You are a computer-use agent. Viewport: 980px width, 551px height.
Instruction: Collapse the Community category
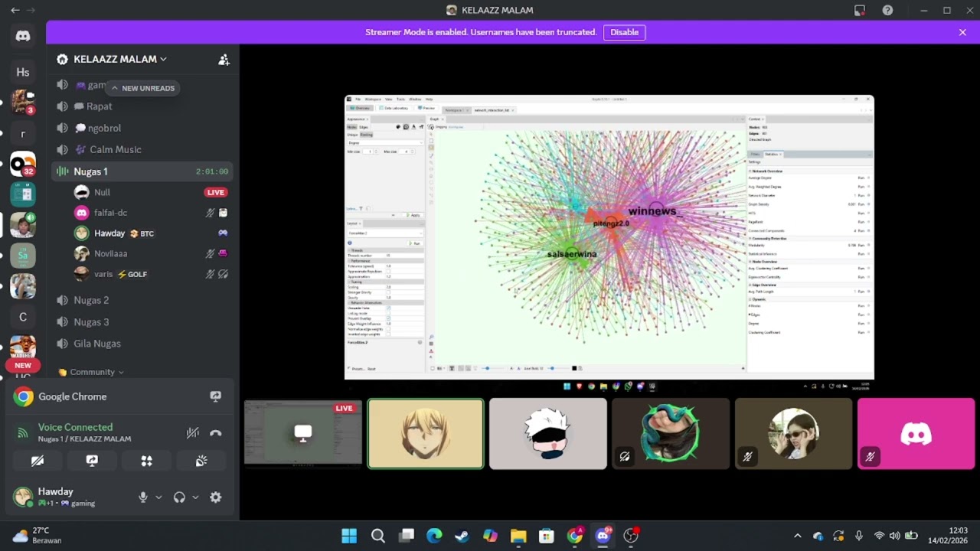point(91,372)
